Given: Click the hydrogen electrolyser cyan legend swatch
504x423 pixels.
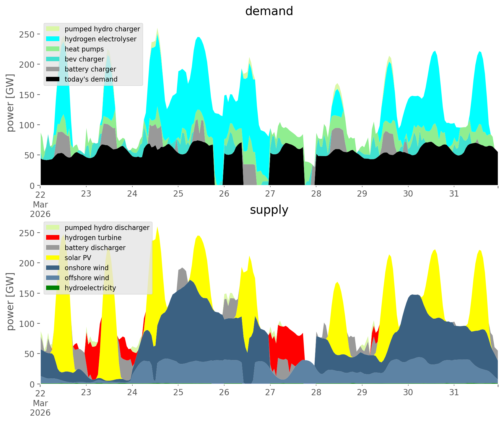Looking at the screenshot, I should [x=53, y=39].
